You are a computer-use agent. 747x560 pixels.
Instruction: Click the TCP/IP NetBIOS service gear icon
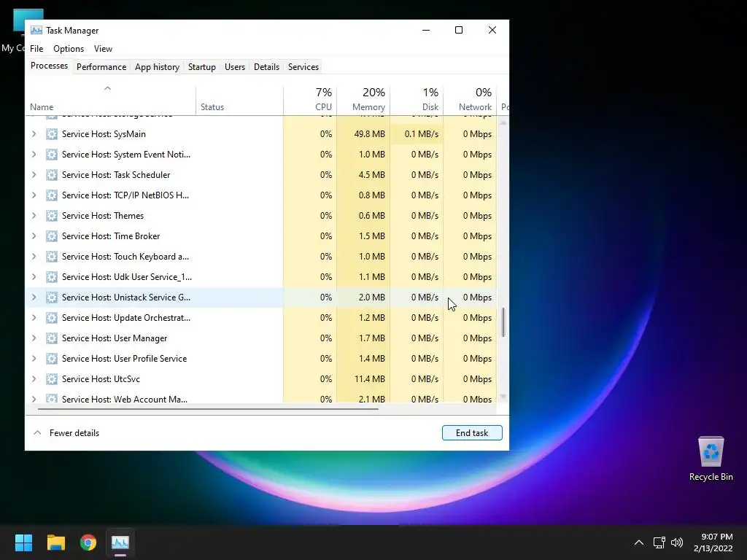click(x=52, y=195)
